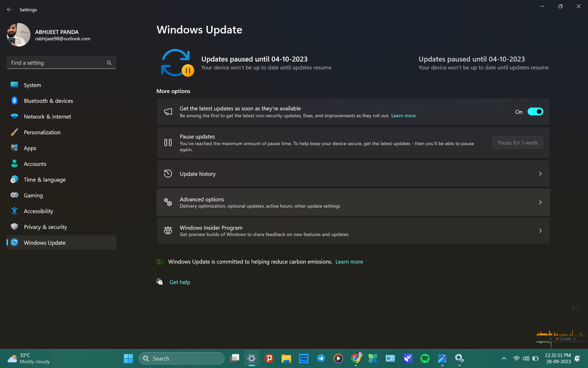Open the weather widget showing 33°C
Image resolution: width=588 pixels, height=368 pixels.
(29, 359)
